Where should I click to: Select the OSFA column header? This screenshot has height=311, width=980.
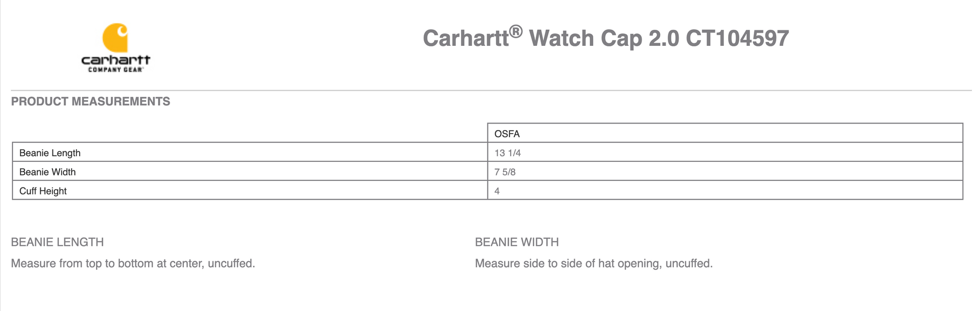pos(507,134)
